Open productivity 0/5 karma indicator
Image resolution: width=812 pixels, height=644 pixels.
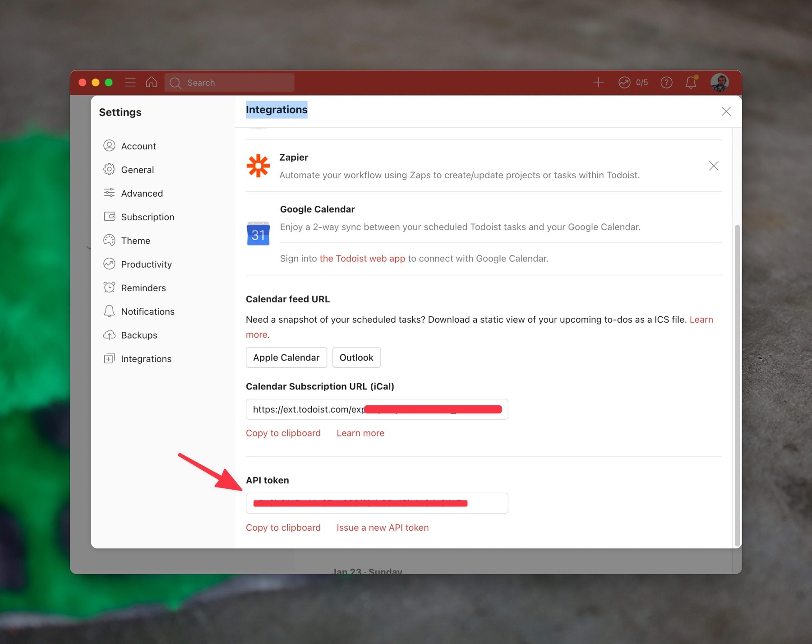coord(633,83)
